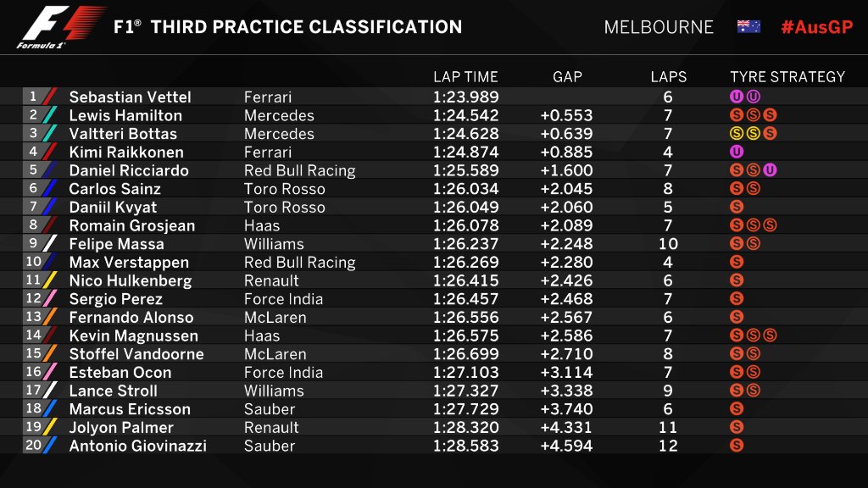The height and width of the screenshot is (488, 868).
Task: Click the Formula 1 logo
Action: tap(62, 27)
